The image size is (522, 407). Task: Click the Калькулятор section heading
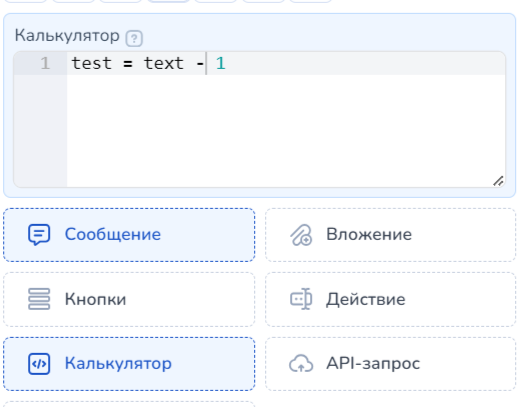pyautogui.click(x=67, y=35)
